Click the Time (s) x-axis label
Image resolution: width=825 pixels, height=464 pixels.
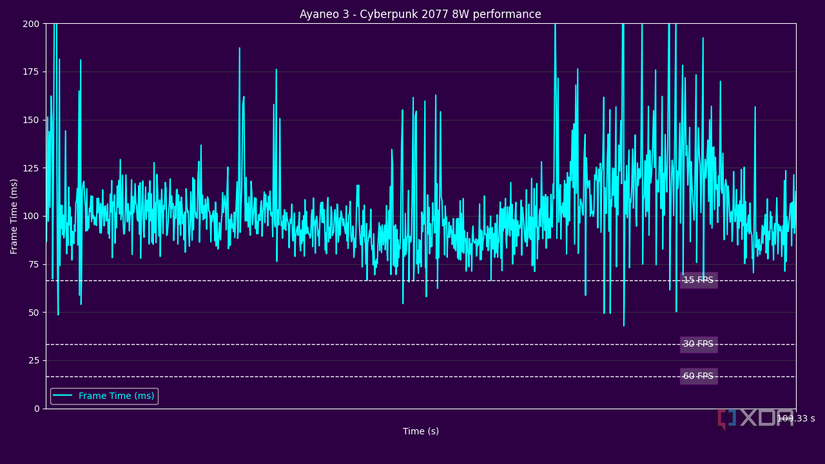pyautogui.click(x=420, y=431)
